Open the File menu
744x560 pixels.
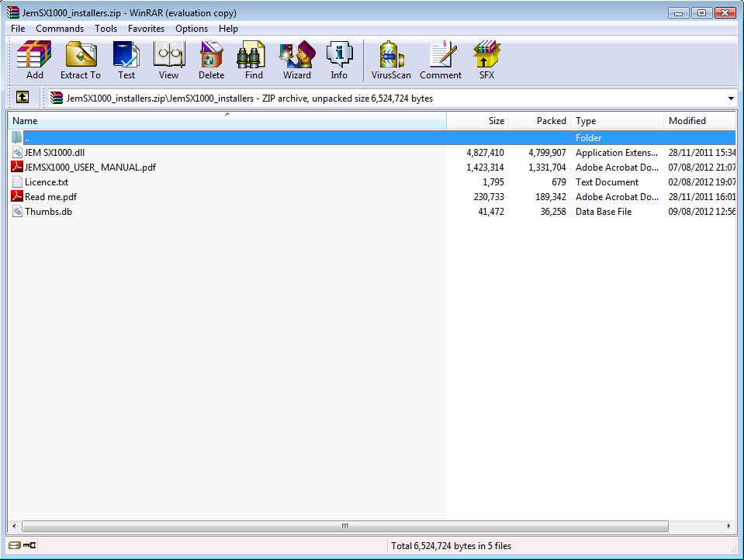[x=18, y=29]
